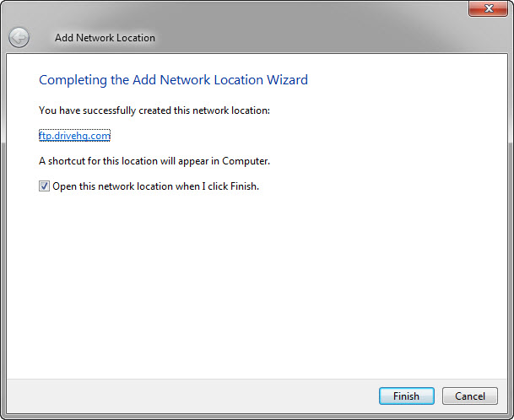Click the bottom-right window resize corner
514x420 pixels.
pyautogui.click(x=510, y=416)
